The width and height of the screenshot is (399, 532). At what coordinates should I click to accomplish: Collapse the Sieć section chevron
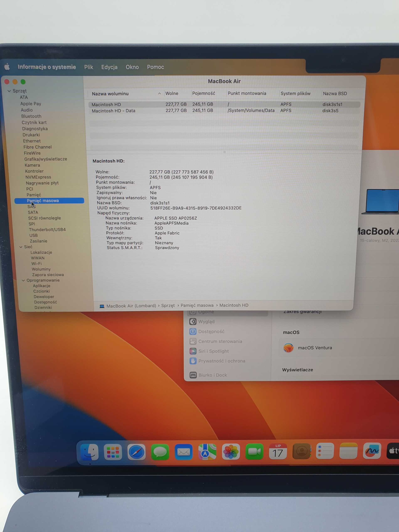coord(21,247)
